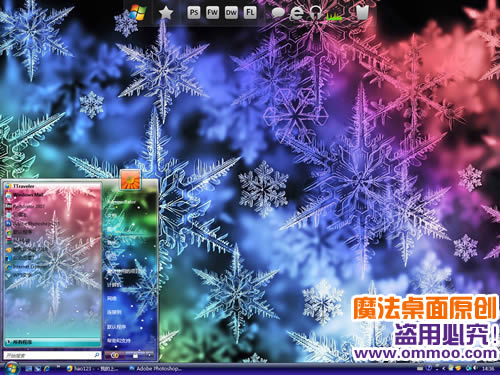
Task: Open 网络 in the Start menu
Action: (x=112, y=299)
